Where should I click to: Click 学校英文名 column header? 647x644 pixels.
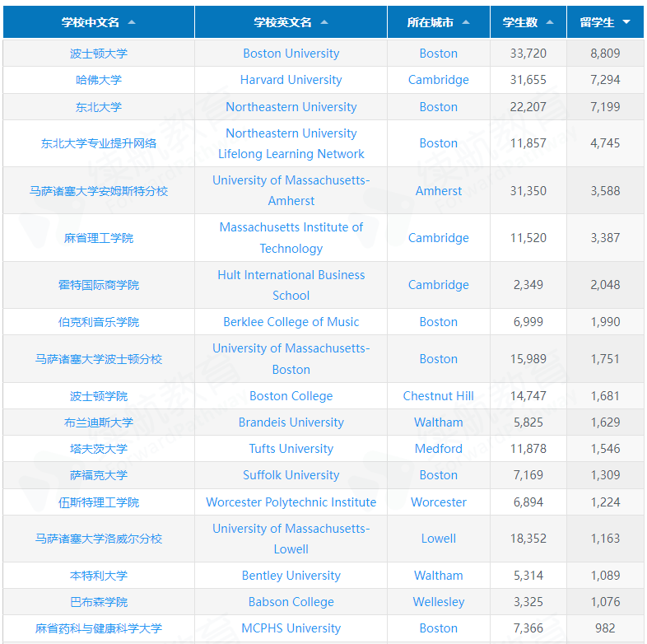[291, 22]
